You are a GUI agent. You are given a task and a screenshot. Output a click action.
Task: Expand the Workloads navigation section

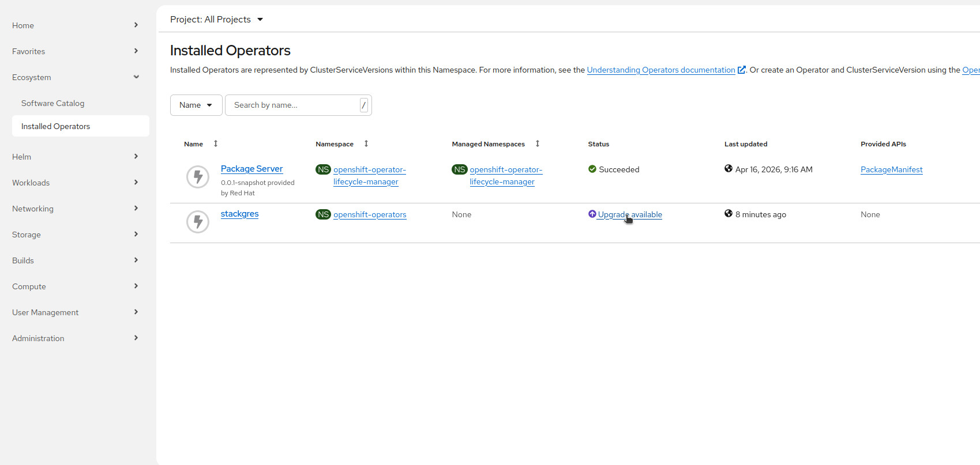point(75,183)
